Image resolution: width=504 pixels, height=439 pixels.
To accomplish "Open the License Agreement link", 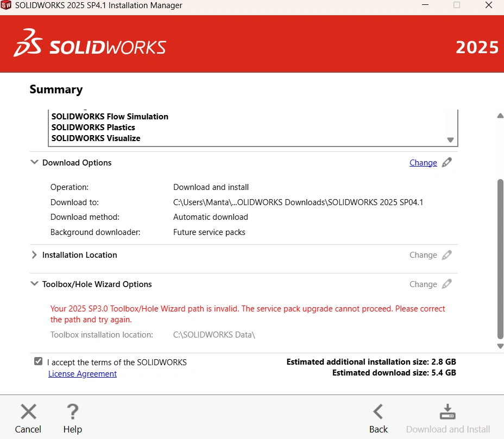I will 83,374.
